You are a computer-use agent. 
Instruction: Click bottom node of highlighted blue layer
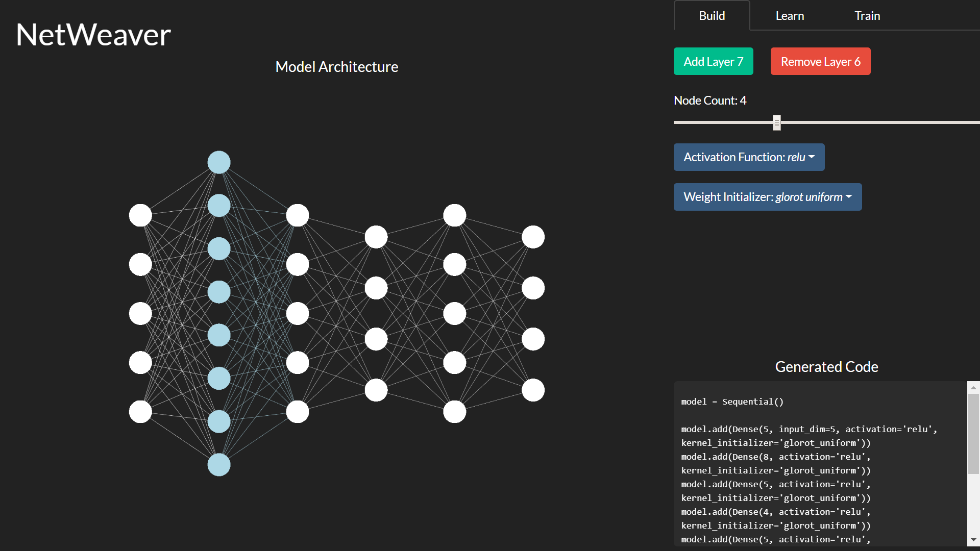[x=219, y=465]
